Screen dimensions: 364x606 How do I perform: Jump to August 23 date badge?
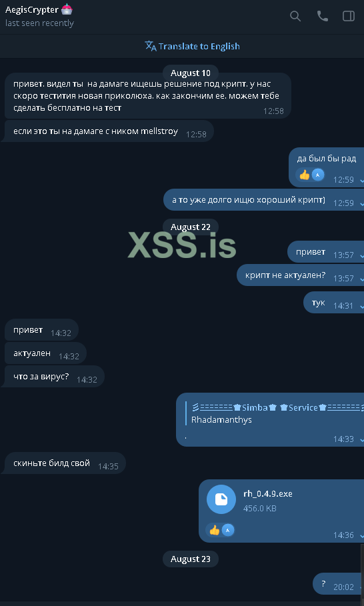tap(191, 559)
